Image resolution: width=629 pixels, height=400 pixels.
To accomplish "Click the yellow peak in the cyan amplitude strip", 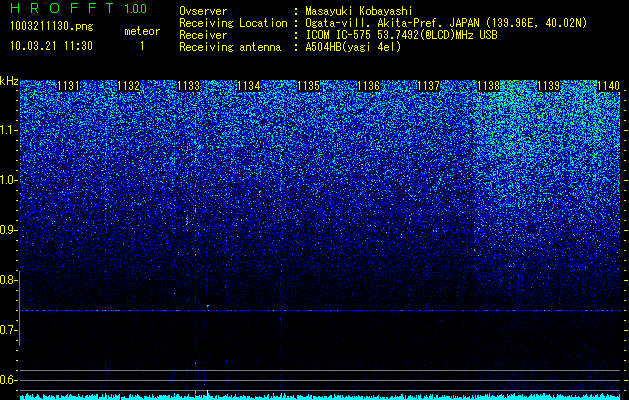I will point(207,394).
